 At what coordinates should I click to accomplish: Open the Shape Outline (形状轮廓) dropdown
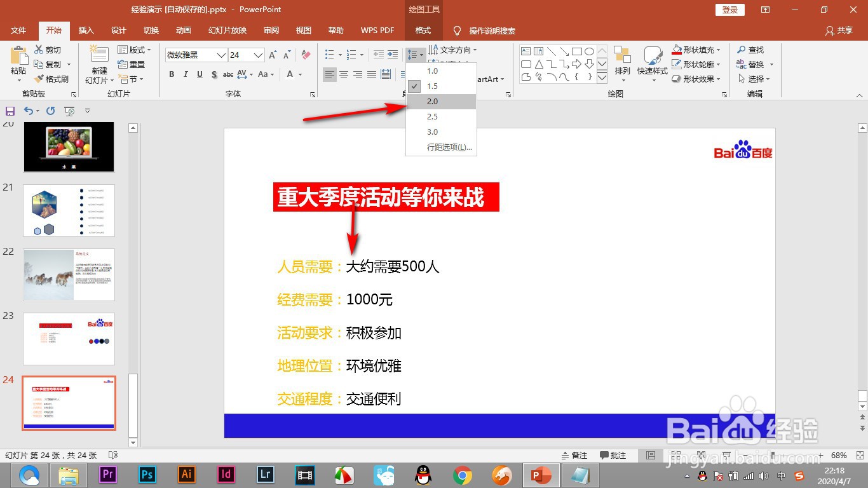click(697, 64)
